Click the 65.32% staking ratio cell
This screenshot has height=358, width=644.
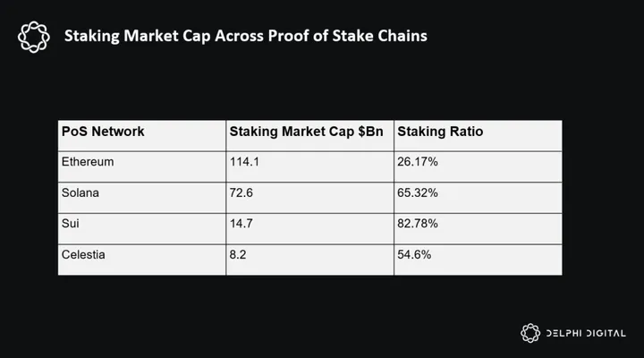(418, 193)
